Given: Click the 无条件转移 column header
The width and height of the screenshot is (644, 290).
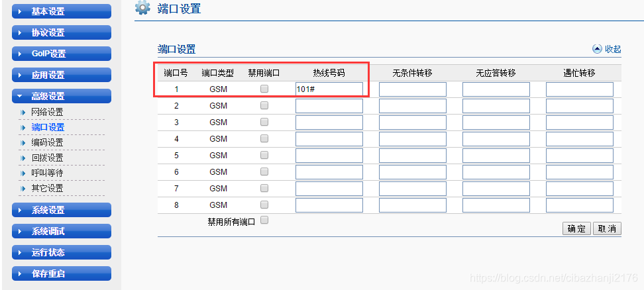Looking at the screenshot, I should point(412,73).
